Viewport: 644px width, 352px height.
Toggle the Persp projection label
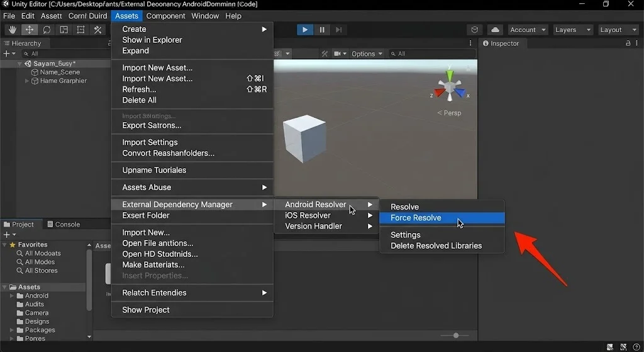[x=449, y=113]
